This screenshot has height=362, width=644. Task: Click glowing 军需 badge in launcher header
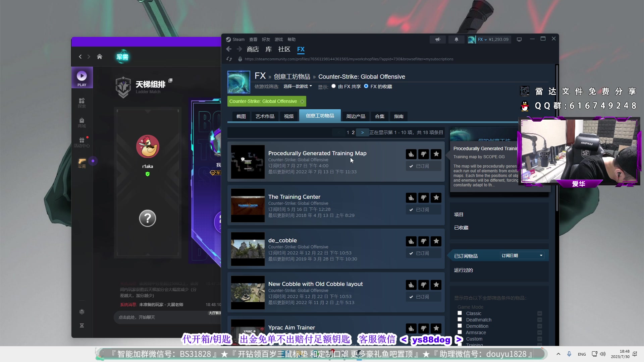click(122, 57)
